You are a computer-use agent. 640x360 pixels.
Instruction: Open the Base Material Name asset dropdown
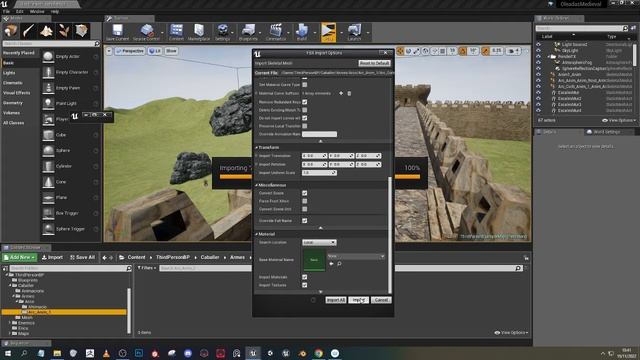tap(356, 256)
